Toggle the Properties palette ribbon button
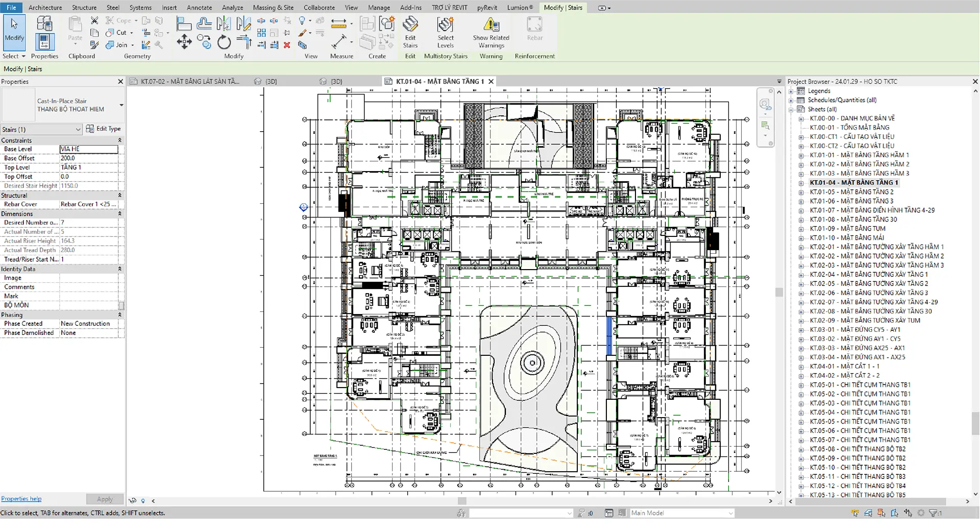Screen dimensions: 980x531 point(44,42)
